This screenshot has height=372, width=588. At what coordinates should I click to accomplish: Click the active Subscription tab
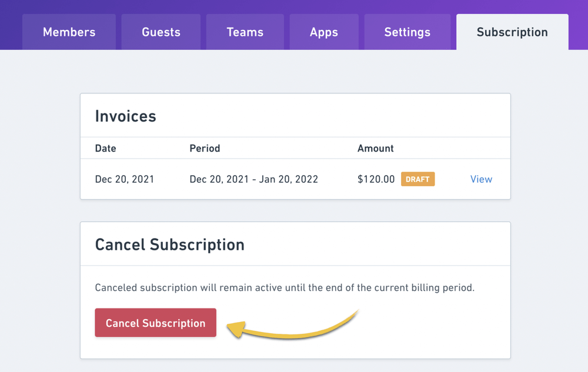[512, 32]
